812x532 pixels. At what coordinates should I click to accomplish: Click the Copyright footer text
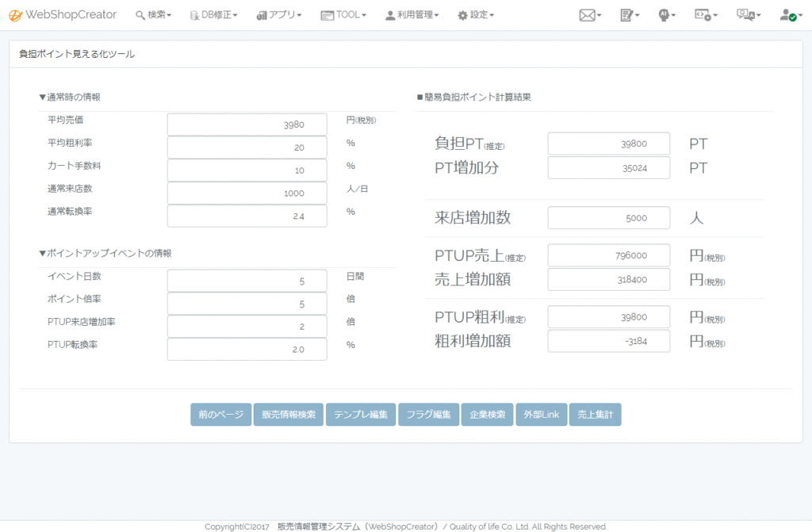point(405,526)
